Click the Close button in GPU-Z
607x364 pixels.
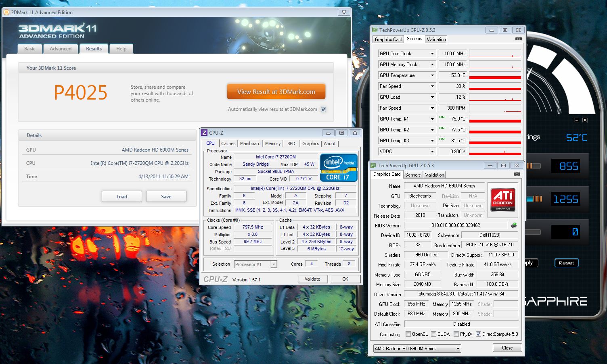(507, 348)
